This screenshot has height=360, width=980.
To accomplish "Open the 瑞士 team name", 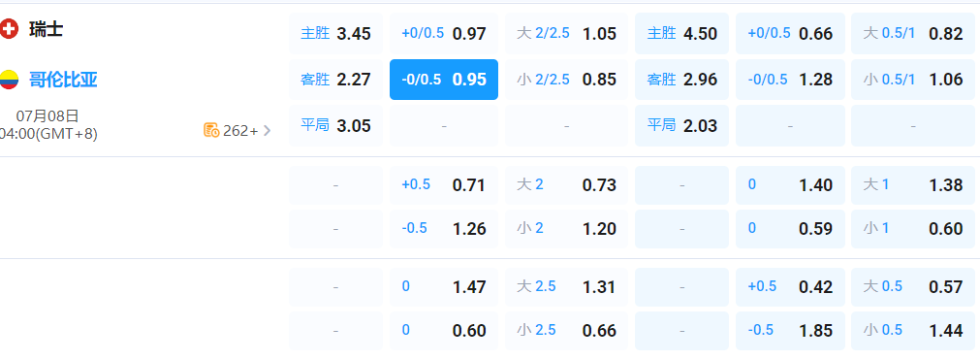I will click(46, 29).
